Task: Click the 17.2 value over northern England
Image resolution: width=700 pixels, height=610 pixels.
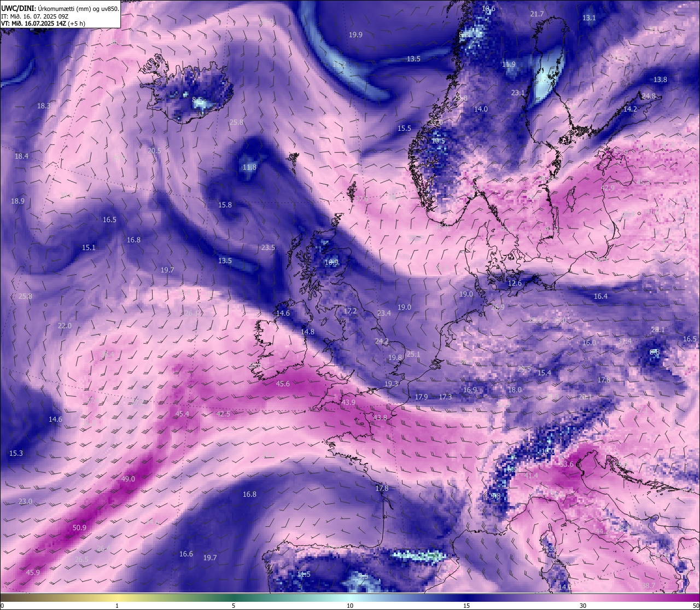Action: (350, 311)
